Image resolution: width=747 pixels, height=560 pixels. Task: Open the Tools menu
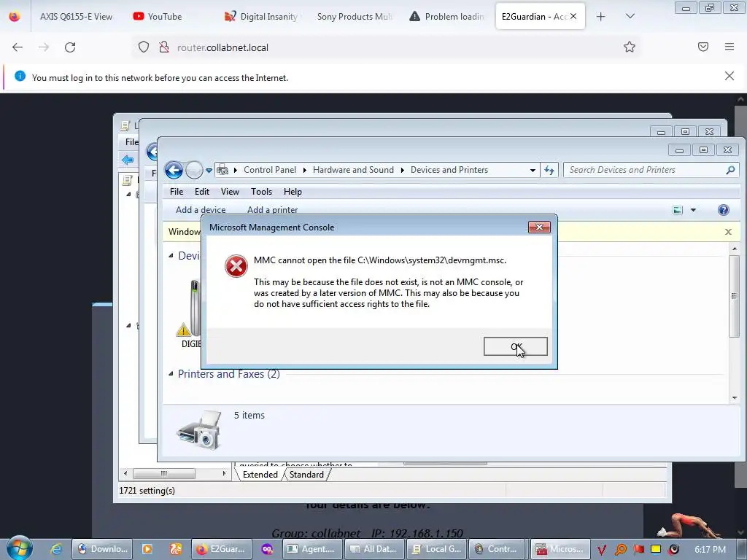point(262,192)
